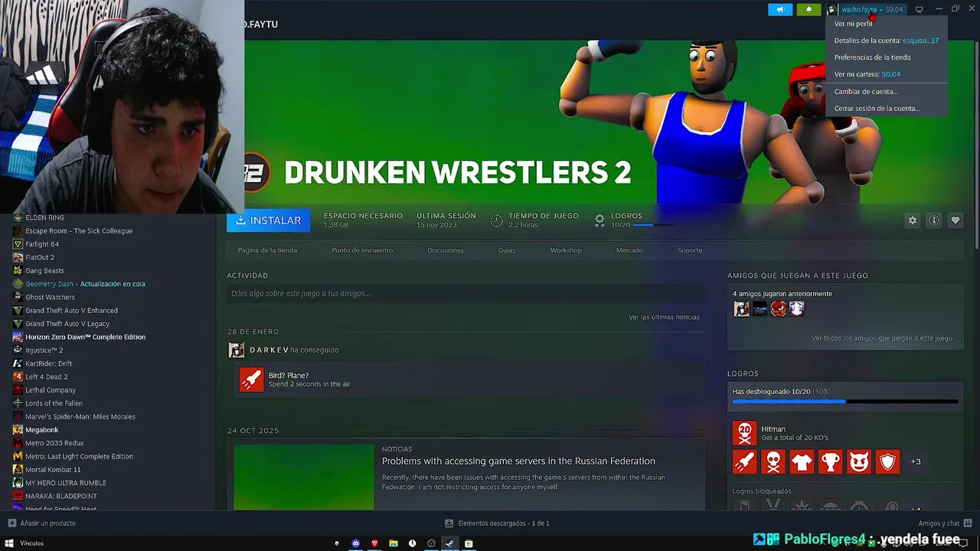This screenshot has height=551, width=980.
Task: Open Discord from the taskbar
Action: tap(356, 543)
